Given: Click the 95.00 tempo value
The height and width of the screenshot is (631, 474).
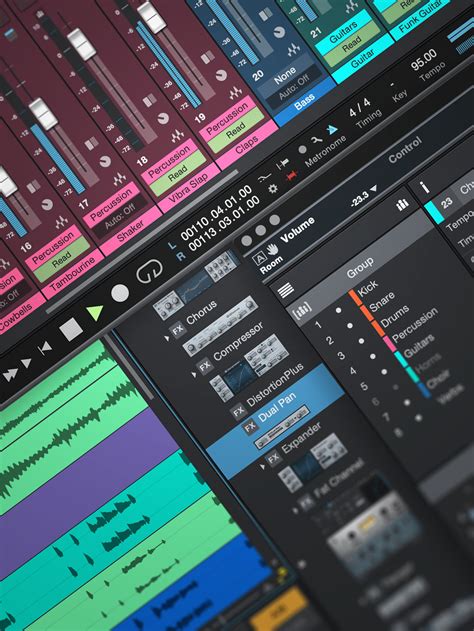Looking at the screenshot, I should point(423,60).
